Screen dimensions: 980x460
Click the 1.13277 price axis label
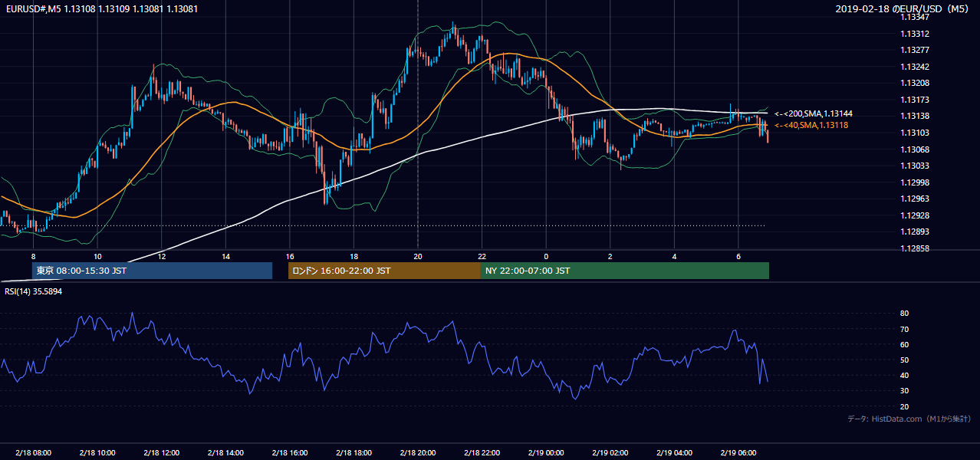[x=915, y=50]
